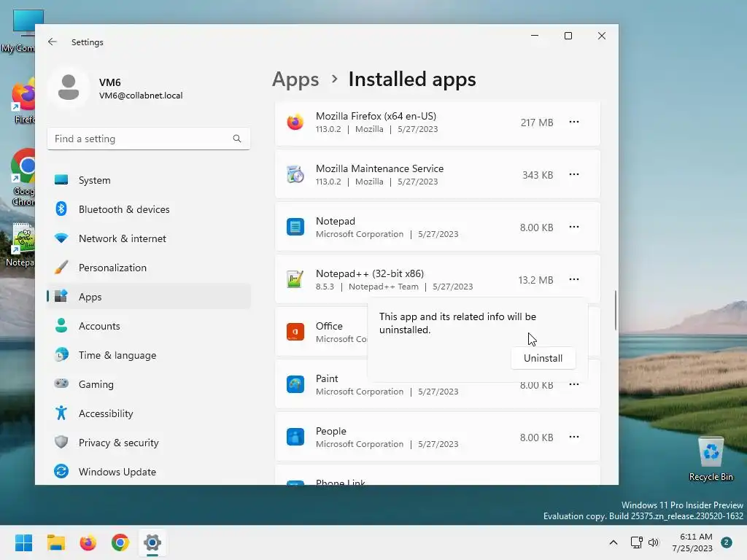Open notification badge showing 2
The image size is (747, 560).
pyautogui.click(x=727, y=542)
